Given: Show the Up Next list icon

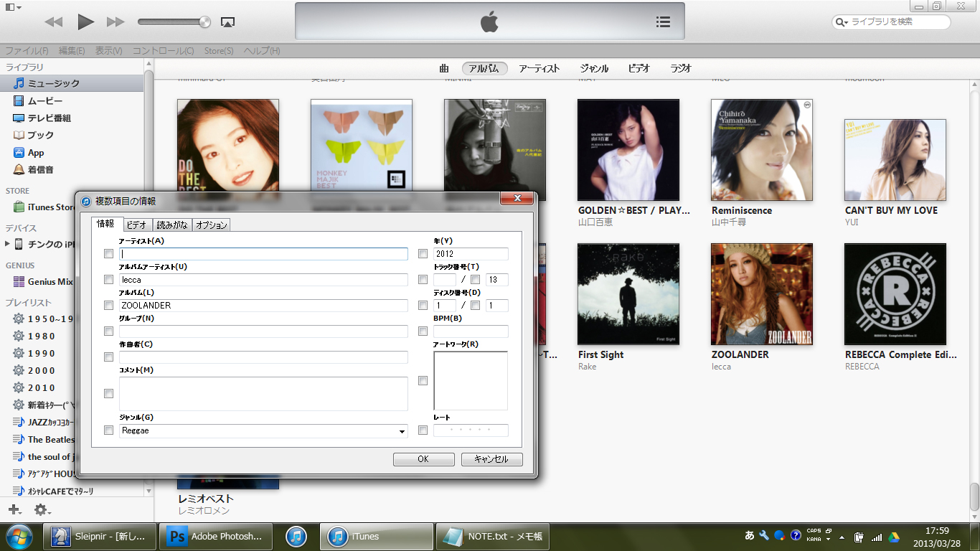Looking at the screenshot, I should tap(664, 22).
